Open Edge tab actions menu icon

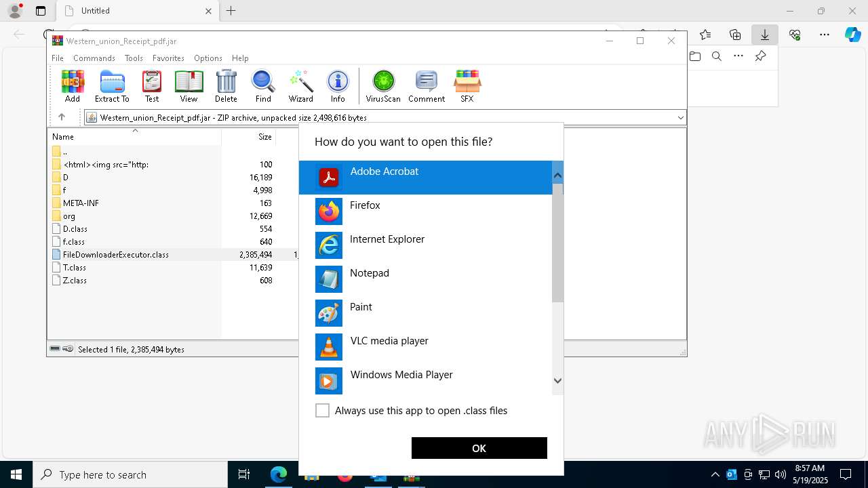[41, 11]
